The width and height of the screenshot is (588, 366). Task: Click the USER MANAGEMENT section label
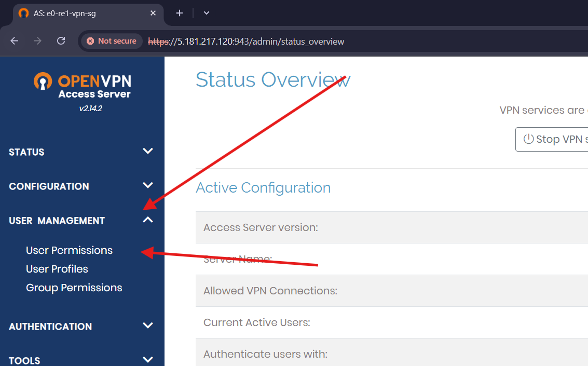click(x=57, y=221)
